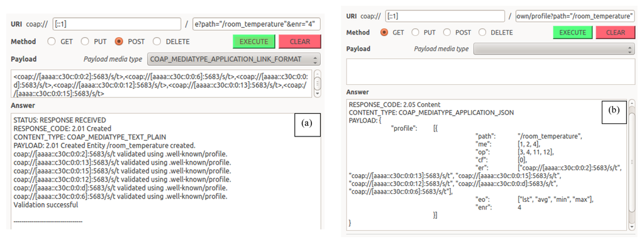644x244 pixels.
Task: Click the "PAYLOAD: 2.01 Created Entity" line
Action: pos(105,145)
